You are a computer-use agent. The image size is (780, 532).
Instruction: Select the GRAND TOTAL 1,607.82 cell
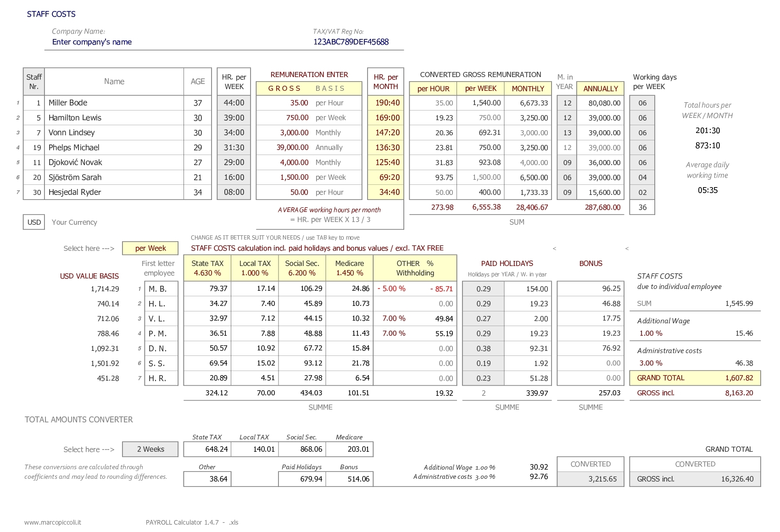[695, 378]
